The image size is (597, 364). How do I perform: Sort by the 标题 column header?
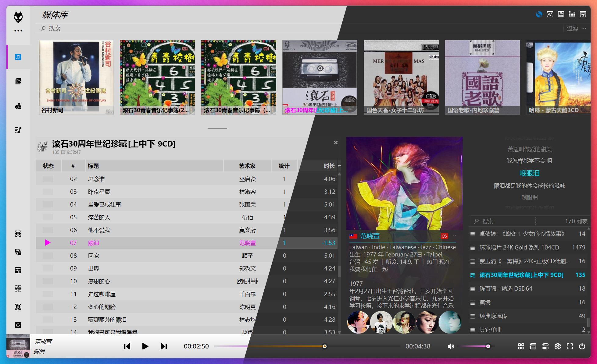(x=154, y=166)
